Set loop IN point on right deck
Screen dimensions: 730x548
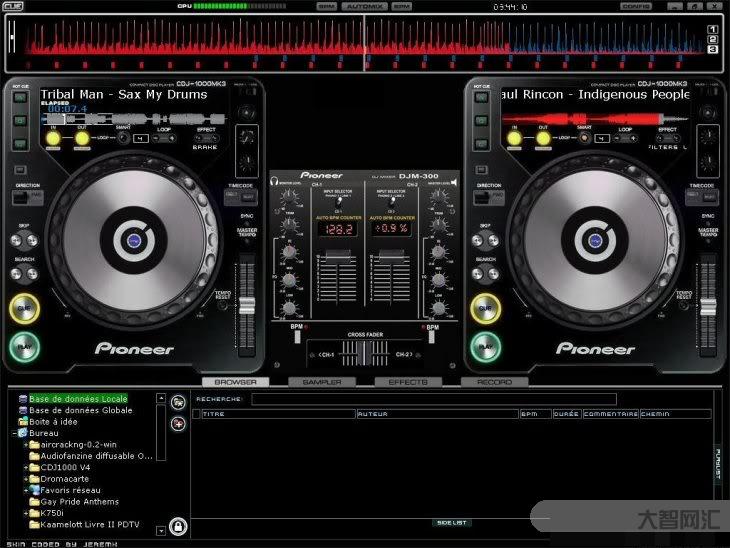514,138
